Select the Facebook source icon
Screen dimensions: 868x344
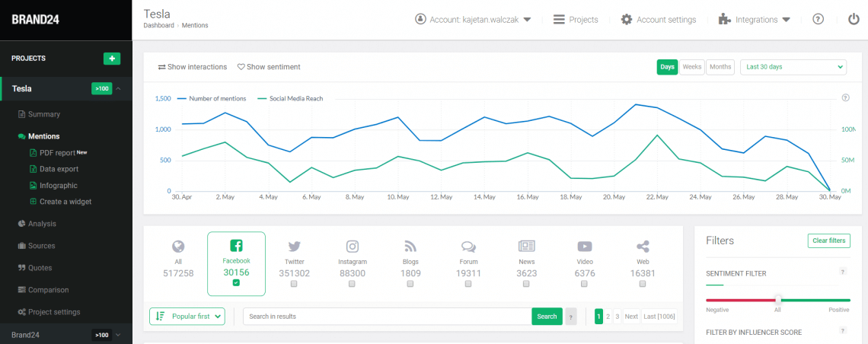point(236,246)
